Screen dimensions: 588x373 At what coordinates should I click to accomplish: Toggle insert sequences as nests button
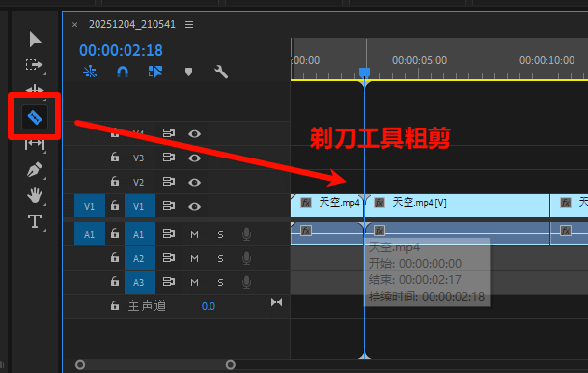(x=90, y=72)
